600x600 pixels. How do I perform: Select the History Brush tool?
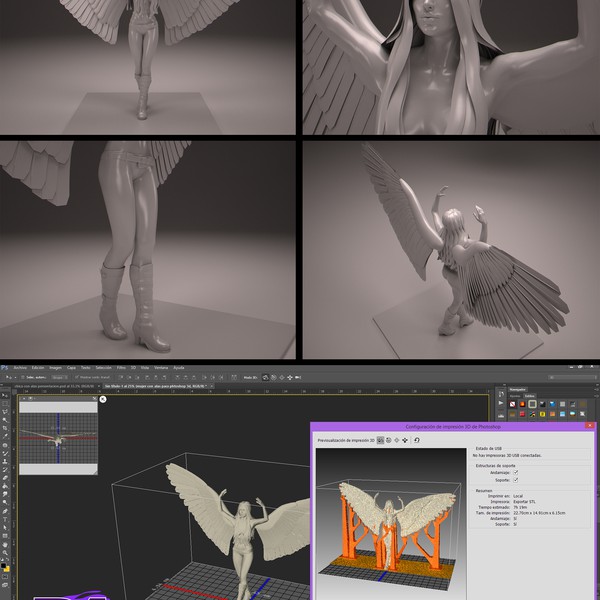(5, 469)
